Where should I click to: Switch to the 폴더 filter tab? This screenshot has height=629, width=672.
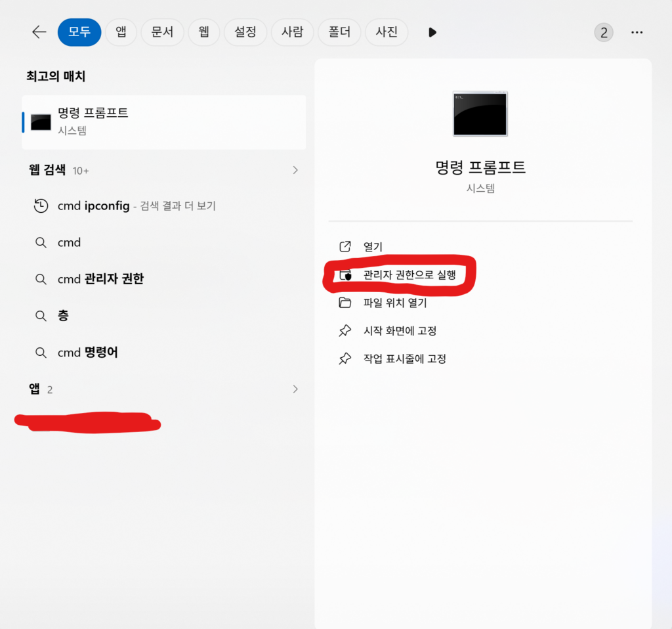click(339, 32)
